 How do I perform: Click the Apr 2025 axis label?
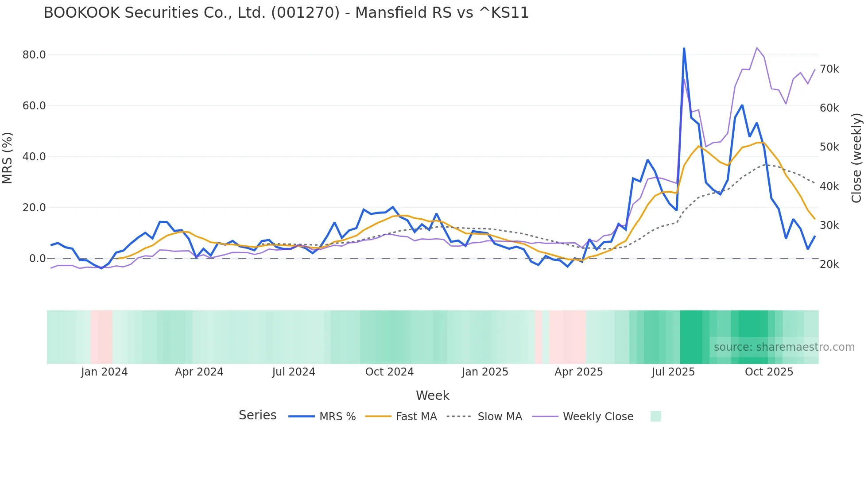tap(579, 372)
